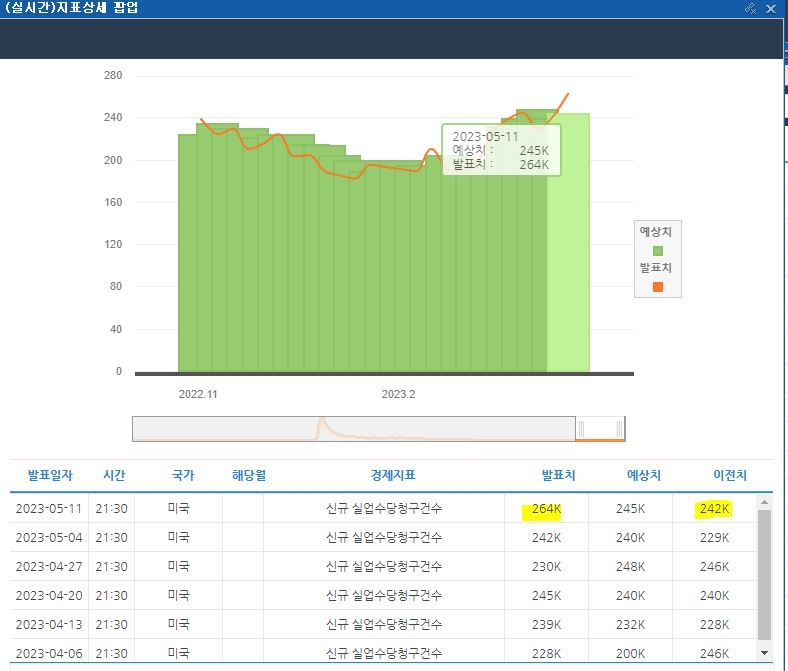Click the 미국 cell in the 2023-05-04 row
The width and height of the screenshot is (788, 671).
pyautogui.click(x=178, y=537)
